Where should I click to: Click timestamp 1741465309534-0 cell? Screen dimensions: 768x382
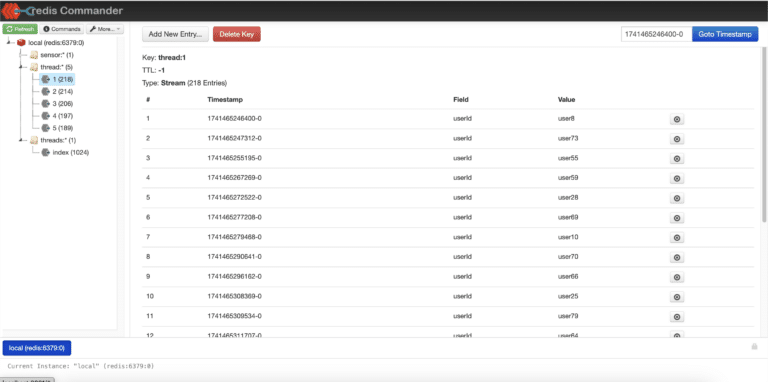pyautogui.click(x=234, y=316)
